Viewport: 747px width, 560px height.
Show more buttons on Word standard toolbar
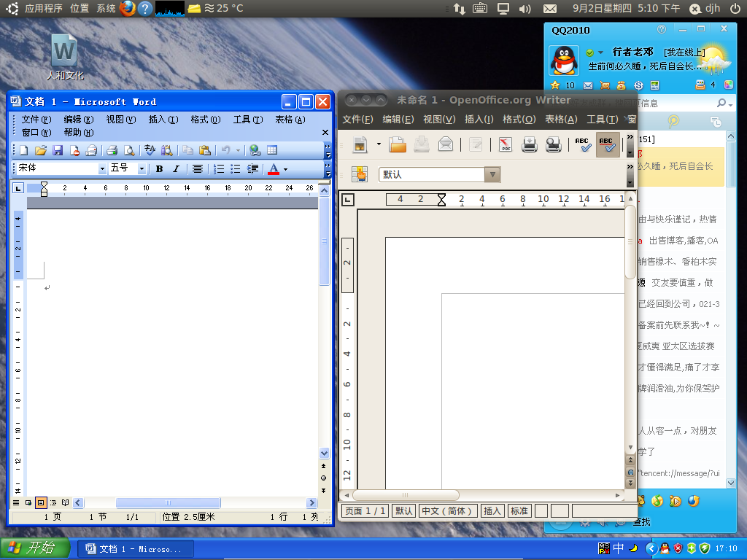[328, 150]
